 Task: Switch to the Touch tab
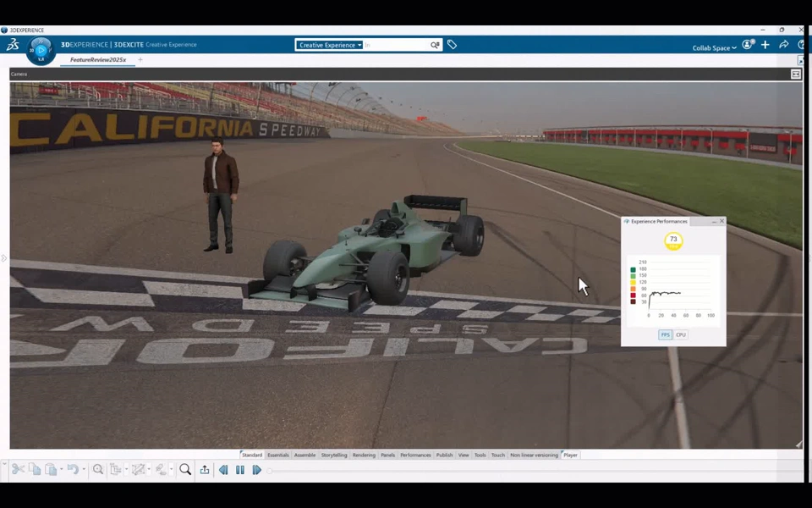point(497,456)
